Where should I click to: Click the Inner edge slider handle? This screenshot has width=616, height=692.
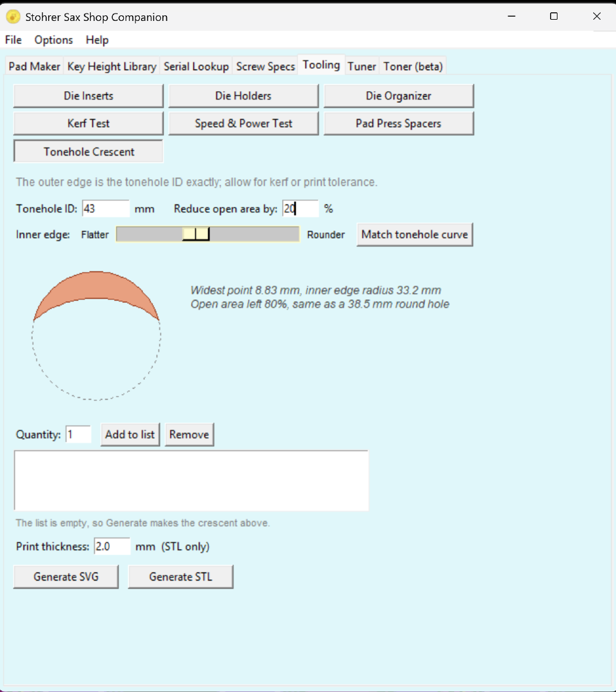[196, 234]
